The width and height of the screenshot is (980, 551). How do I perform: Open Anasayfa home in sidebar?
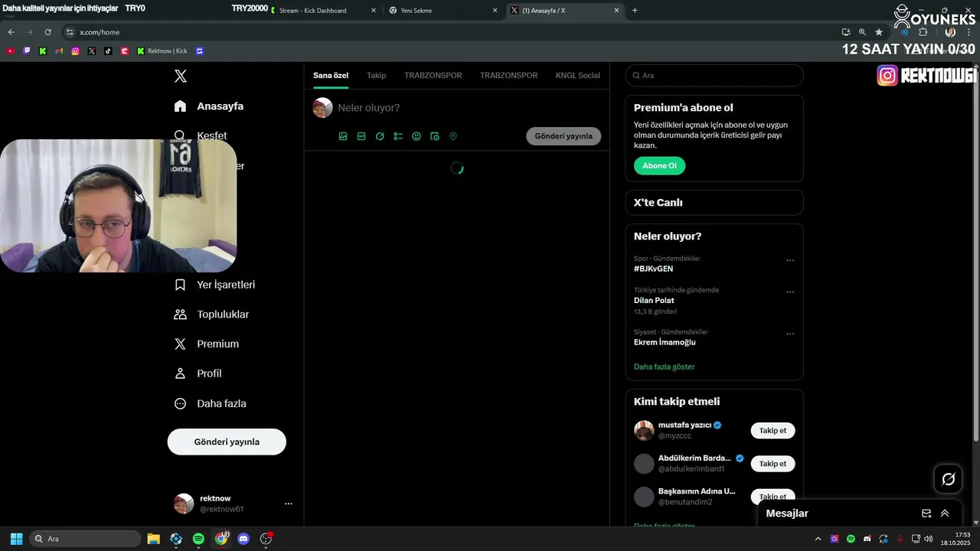[209, 106]
